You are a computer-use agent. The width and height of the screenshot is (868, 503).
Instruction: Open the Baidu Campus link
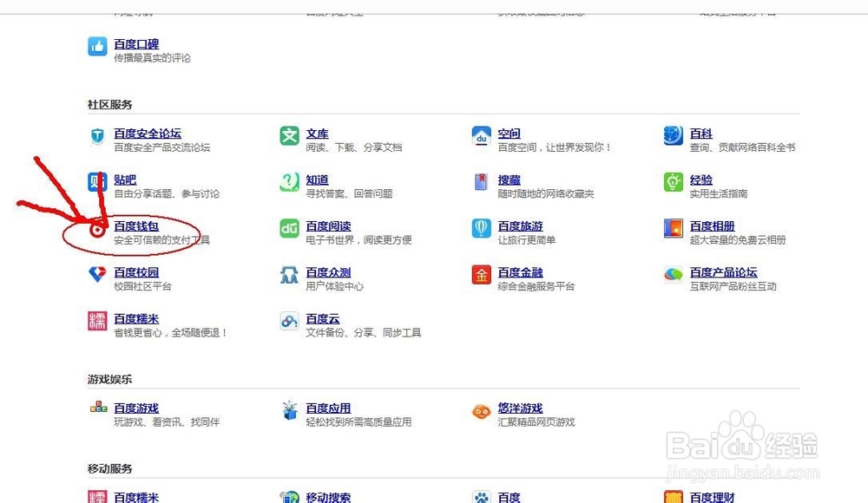(135, 275)
